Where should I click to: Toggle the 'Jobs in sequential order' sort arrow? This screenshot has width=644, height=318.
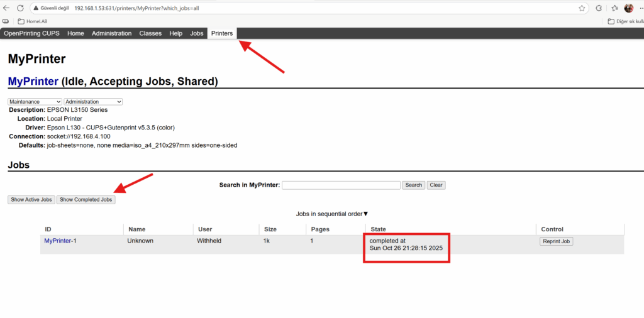pyautogui.click(x=365, y=214)
